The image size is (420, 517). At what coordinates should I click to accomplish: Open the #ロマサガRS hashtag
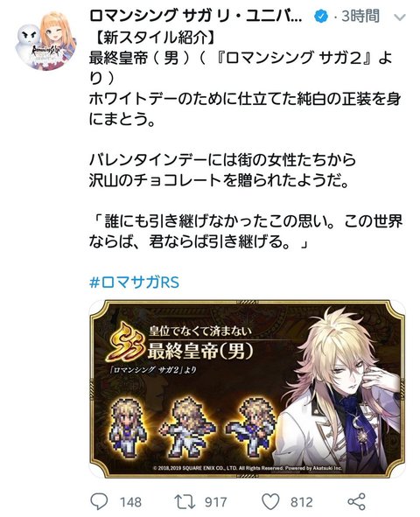coord(135,283)
